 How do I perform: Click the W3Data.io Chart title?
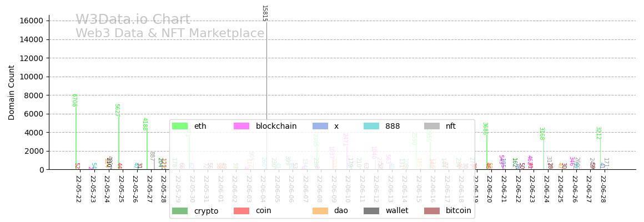point(133,20)
